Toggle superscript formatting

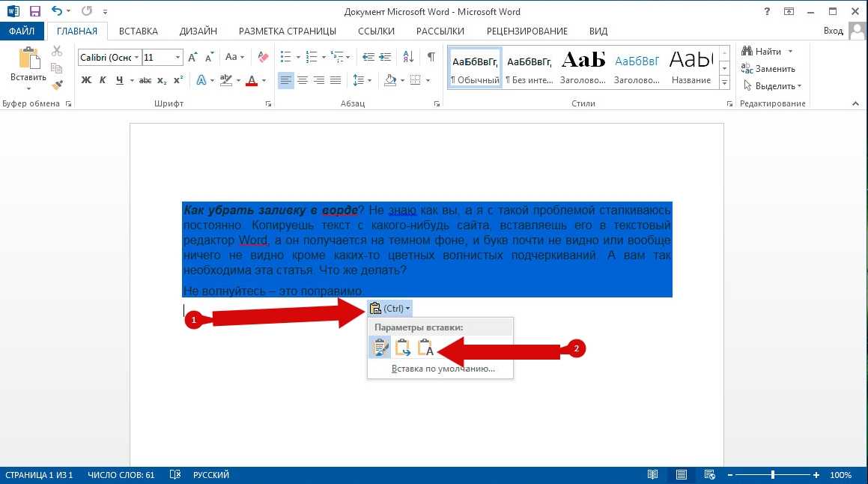point(178,80)
